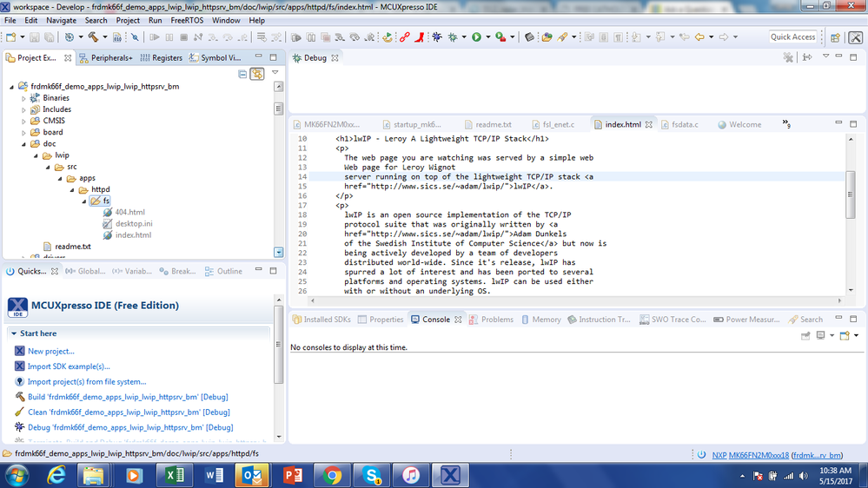Click the green bug Debug toolbar icon
This screenshot has width=868, height=488.
click(x=453, y=37)
